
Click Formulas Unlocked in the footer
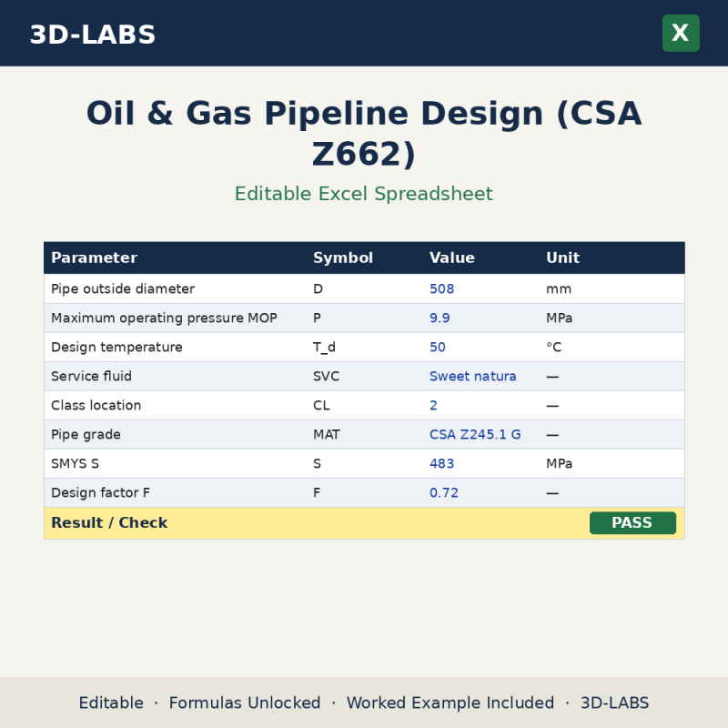pyautogui.click(x=245, y=703)
